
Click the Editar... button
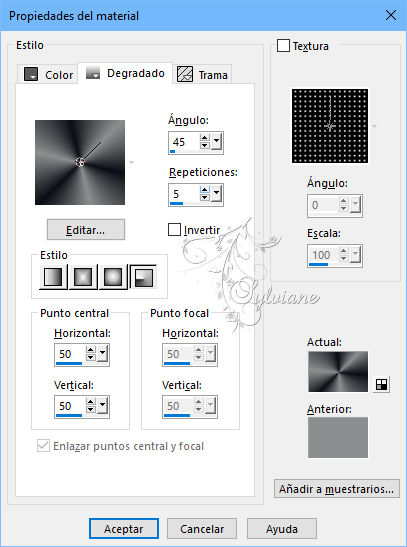point(86,230)
